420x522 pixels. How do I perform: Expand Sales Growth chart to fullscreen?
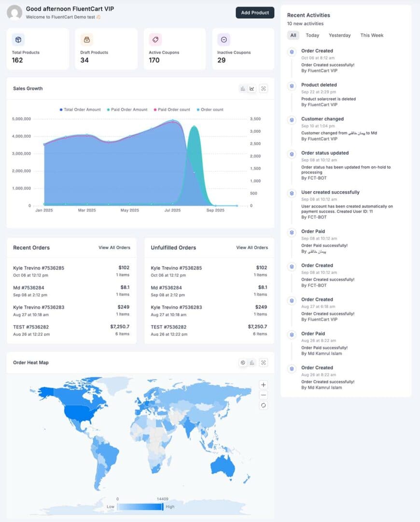point(263,88)
